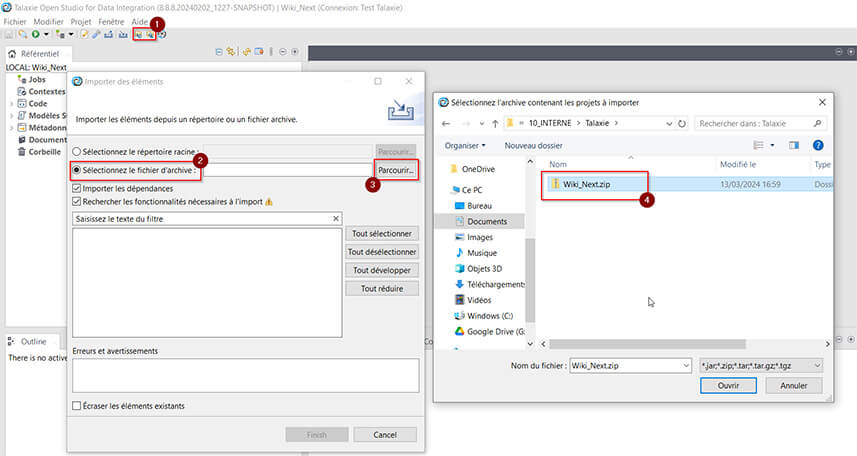857x456 pixels.
Task: Select the 'Sélectionnez le répertoire racine' radio button
Action: 77,151
